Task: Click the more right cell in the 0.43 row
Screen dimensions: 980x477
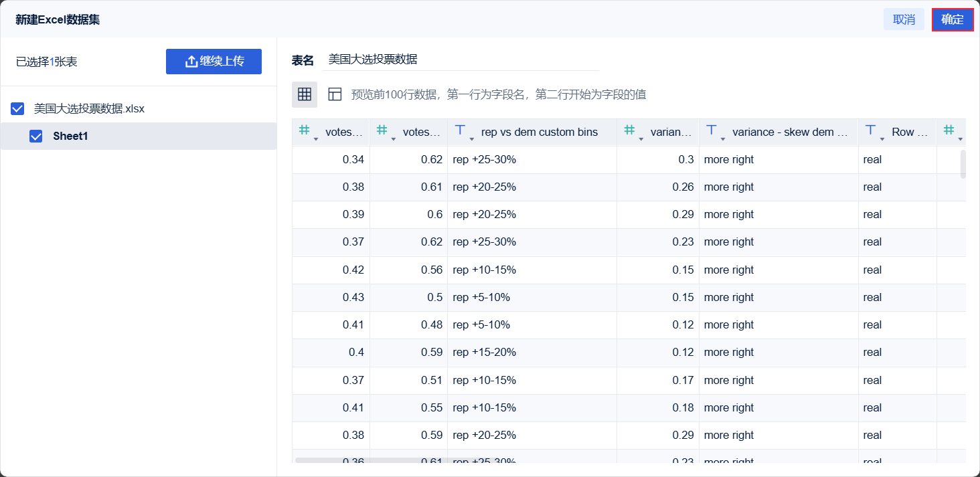Action: click(779, 298)
